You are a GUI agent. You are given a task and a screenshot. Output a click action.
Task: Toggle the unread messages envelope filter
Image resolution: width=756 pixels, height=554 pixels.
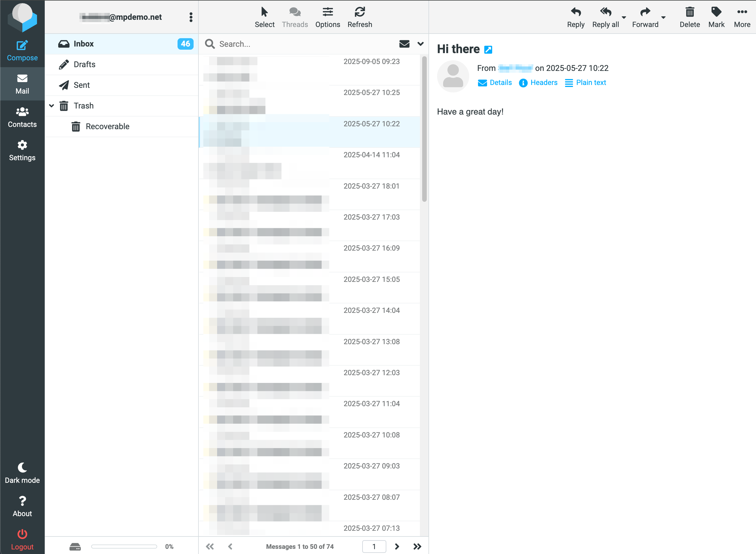point(404,44)
